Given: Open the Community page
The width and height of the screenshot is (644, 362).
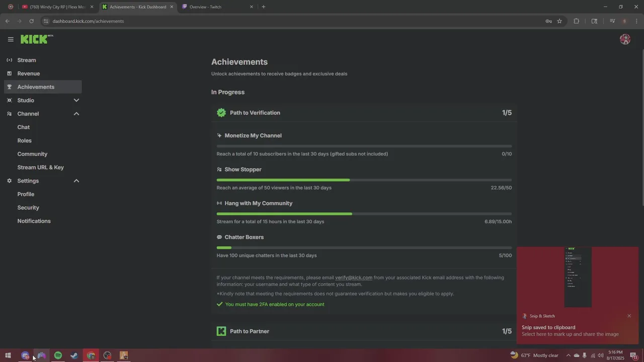Looking at the screenshot, I should 32,154.
